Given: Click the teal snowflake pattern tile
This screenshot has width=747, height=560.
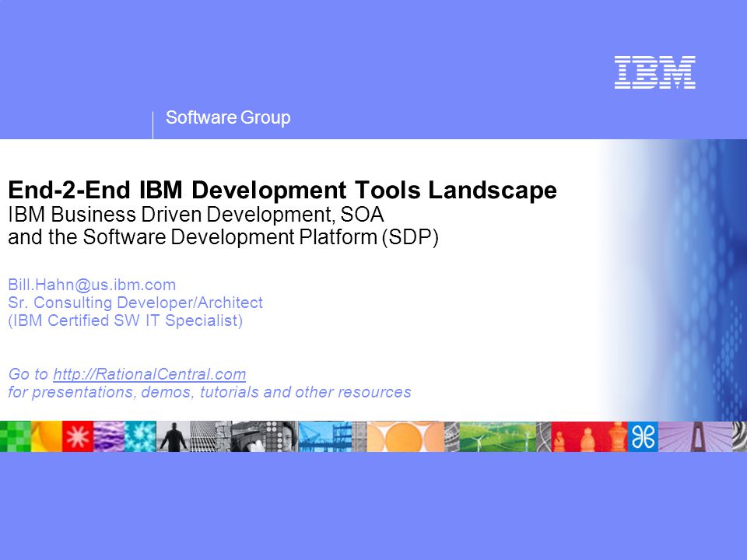Looking at the screenshot, I should 140,436.
